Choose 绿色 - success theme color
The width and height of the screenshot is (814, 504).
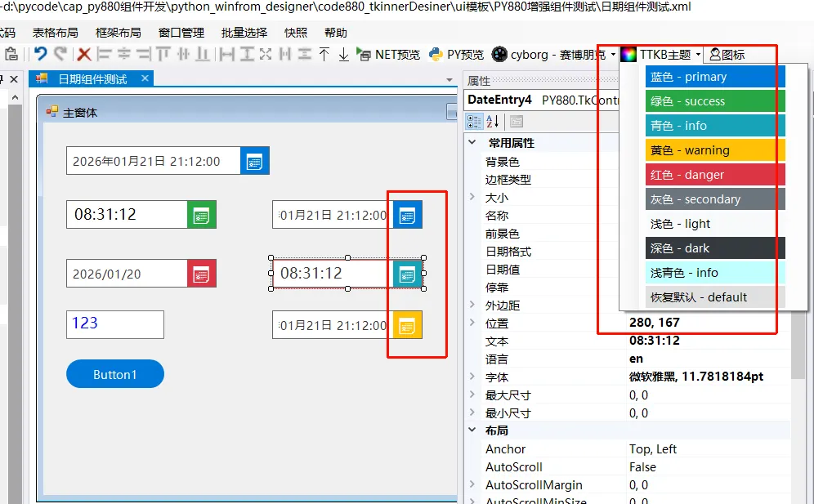(x=715, y=101)
